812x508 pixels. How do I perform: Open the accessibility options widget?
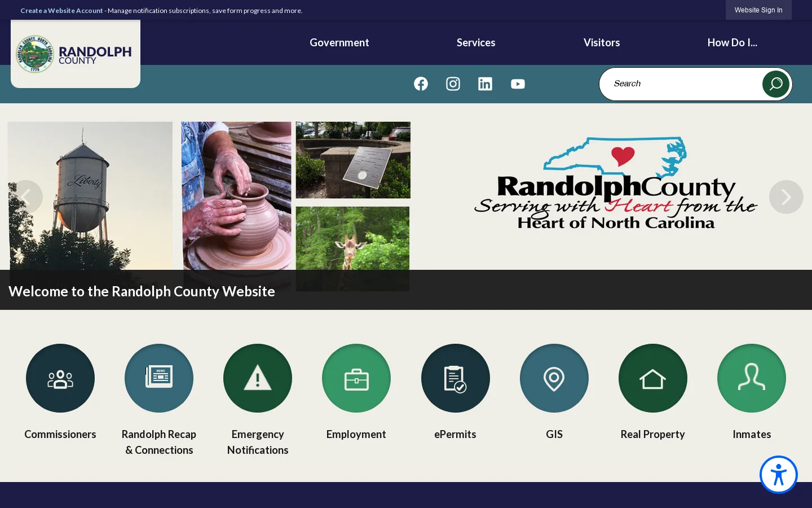click(779, 475)
